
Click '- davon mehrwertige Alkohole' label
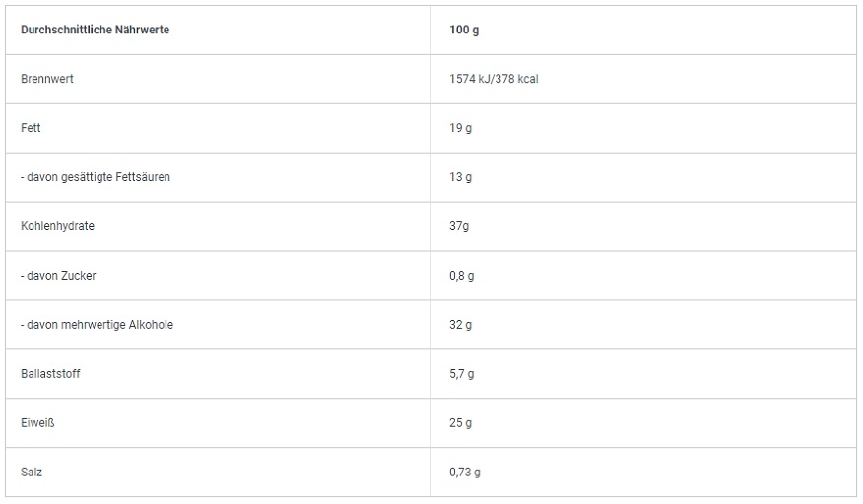point(97,325)
